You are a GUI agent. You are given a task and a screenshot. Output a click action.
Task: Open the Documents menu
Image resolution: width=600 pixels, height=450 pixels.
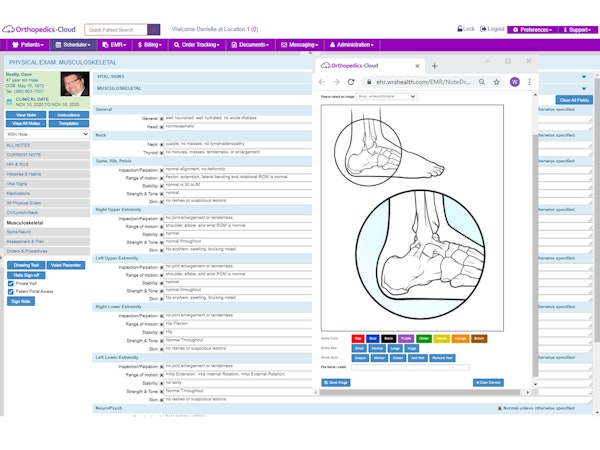(x=250, y=45)
